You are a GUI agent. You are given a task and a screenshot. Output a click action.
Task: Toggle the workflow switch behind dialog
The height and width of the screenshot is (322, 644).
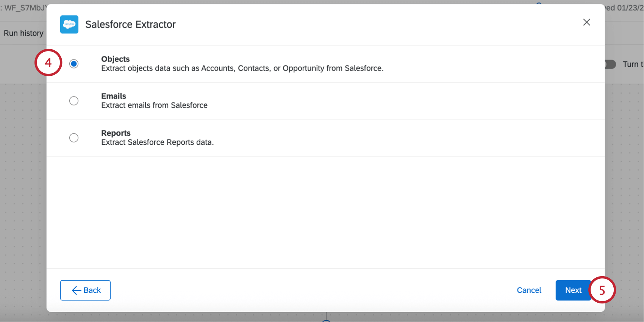610,64
